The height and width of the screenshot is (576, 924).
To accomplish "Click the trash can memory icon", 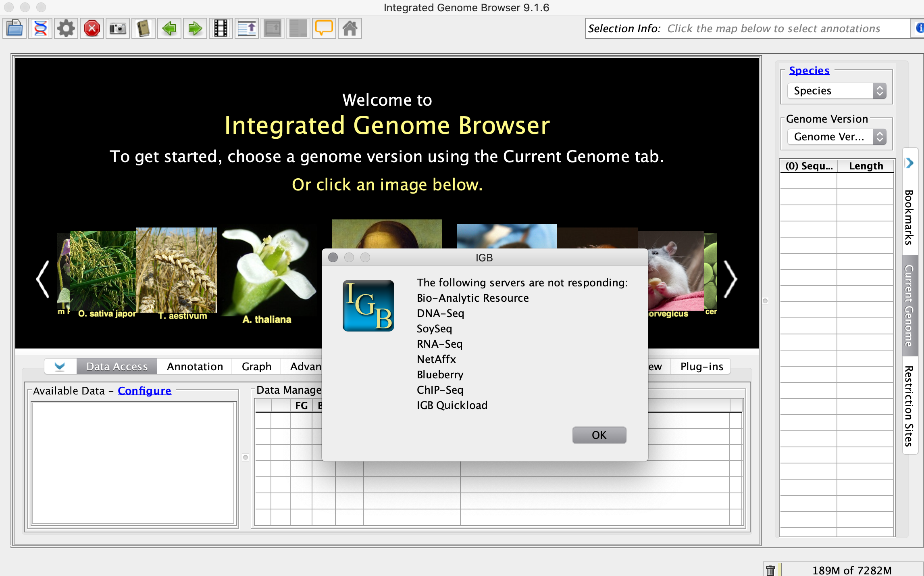I will point(771,570).
